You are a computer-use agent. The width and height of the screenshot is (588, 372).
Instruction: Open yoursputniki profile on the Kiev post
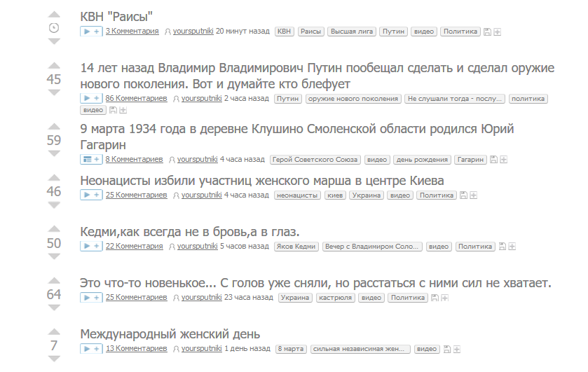tap(199, 195)
